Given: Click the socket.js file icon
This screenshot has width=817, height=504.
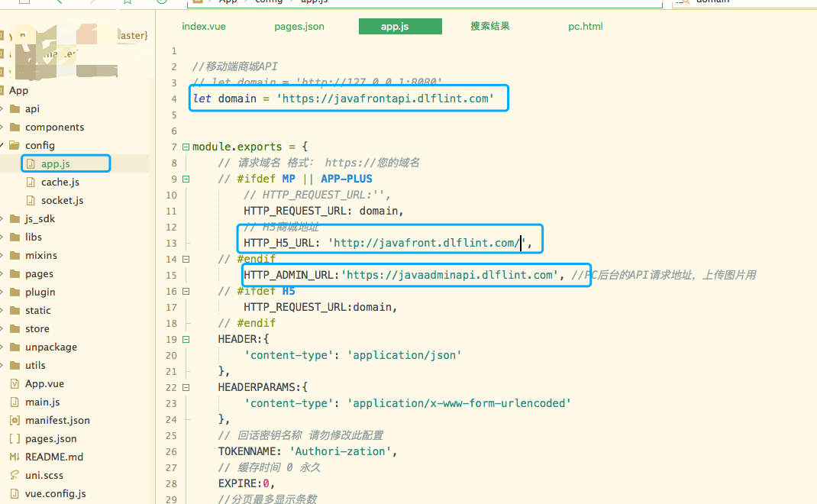Looking at the screenshot, I should (31, 200).
